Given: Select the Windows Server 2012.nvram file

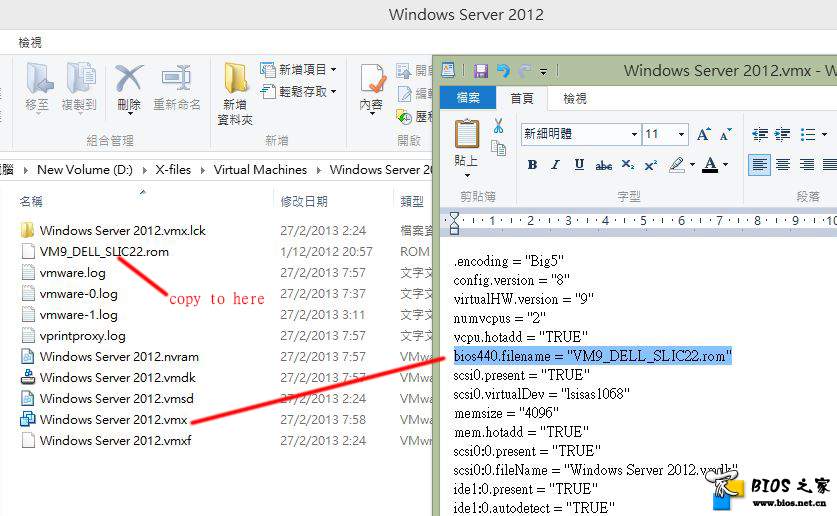Looking at the screenshot, I should click(x=109, y=356).
